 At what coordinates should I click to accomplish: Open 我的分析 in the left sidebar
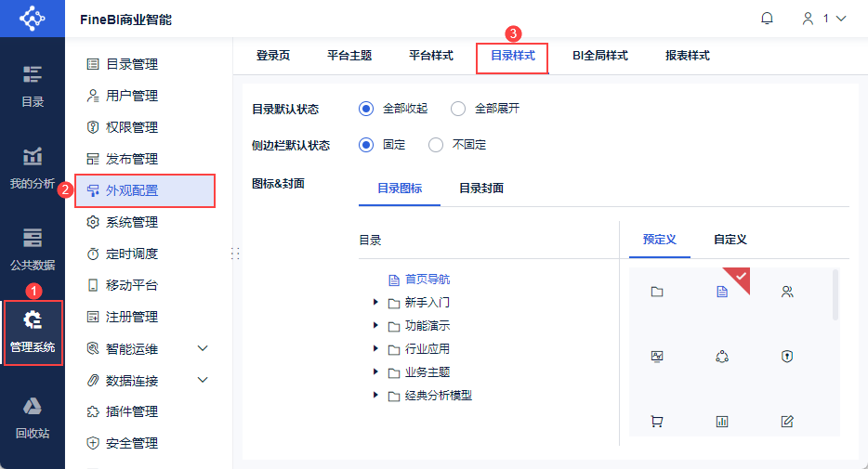[33, 168]
